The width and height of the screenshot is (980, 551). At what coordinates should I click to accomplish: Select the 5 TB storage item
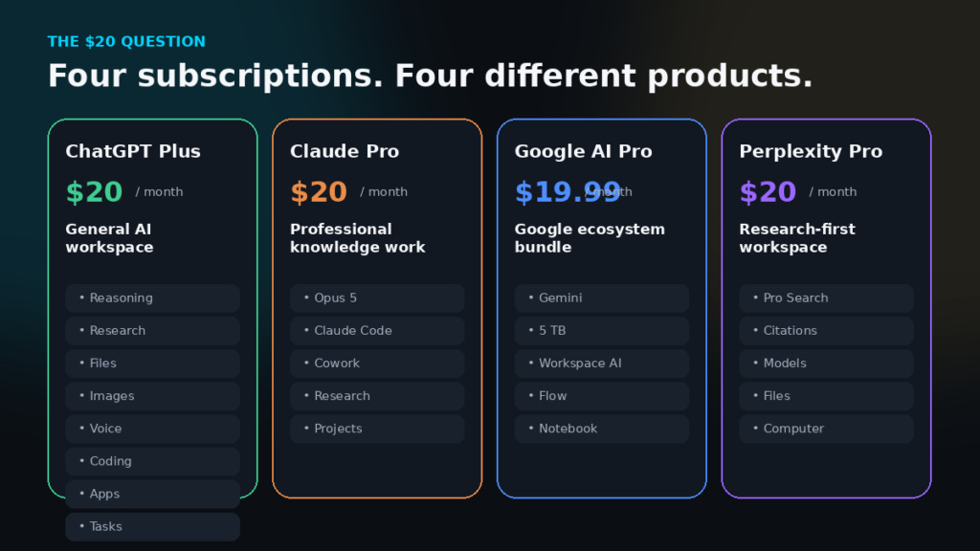(602, 330)
